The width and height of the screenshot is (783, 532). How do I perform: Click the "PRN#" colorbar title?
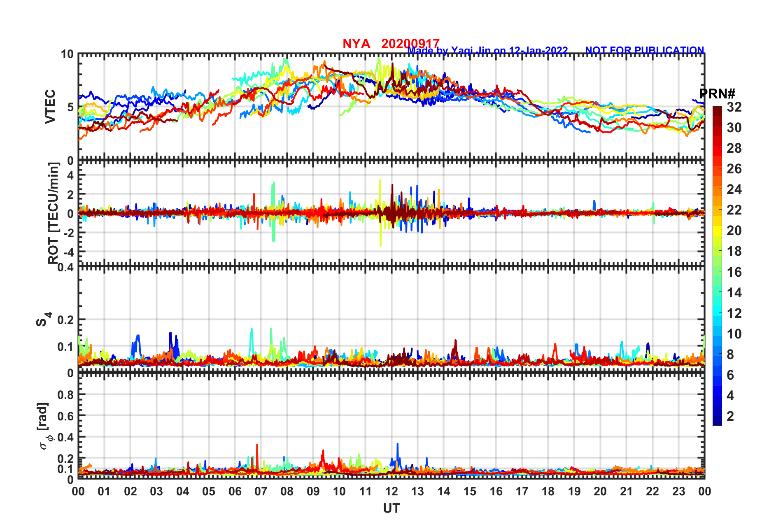coord(717,94)
